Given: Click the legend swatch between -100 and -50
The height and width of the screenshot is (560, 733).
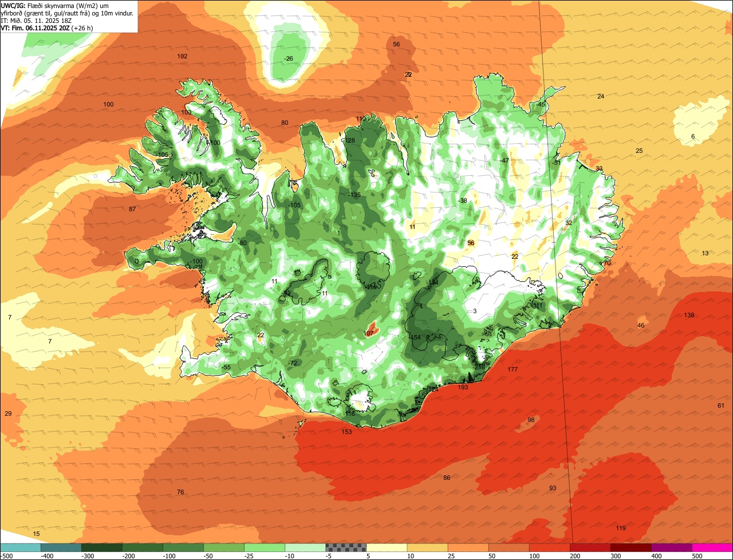Looking at the screenshot, I should coord(183,547).
